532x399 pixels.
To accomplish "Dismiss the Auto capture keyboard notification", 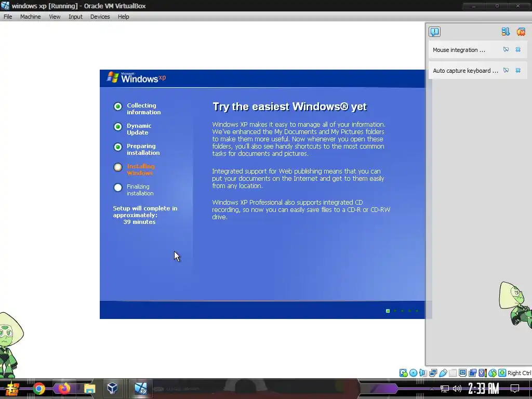I will click(x=518, y=70).
